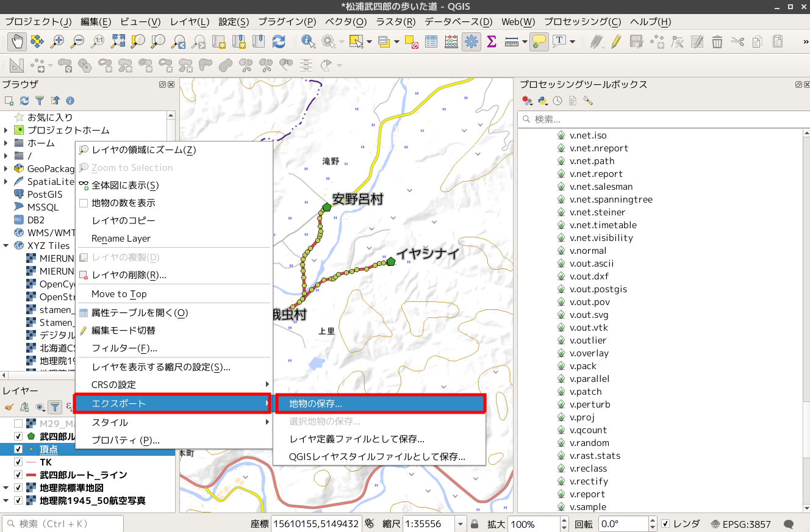Toggle visibility of TK layer

pyautogui.click(x=18, y=462)
